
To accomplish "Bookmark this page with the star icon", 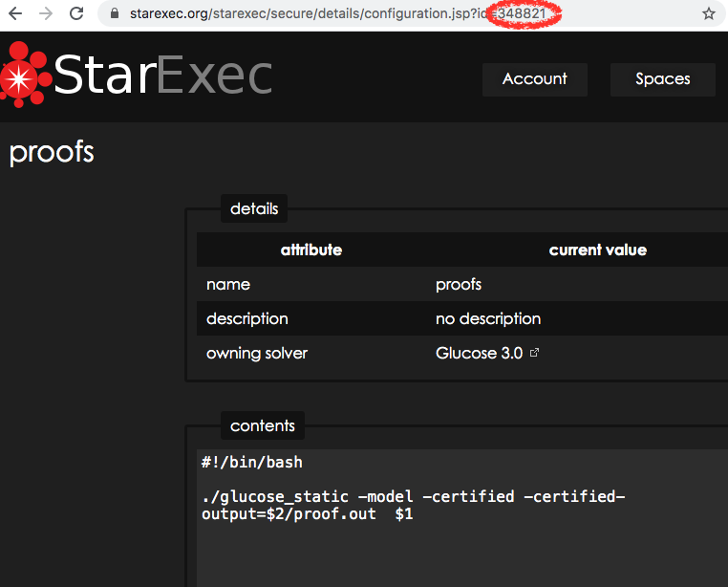I will pyautogui.click(x=708, y=14).
